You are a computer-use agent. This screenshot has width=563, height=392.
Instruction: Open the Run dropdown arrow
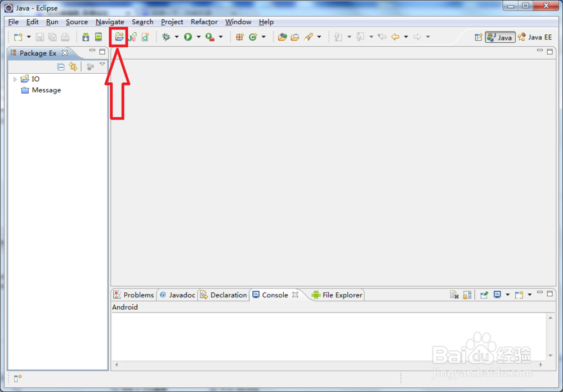199,37
